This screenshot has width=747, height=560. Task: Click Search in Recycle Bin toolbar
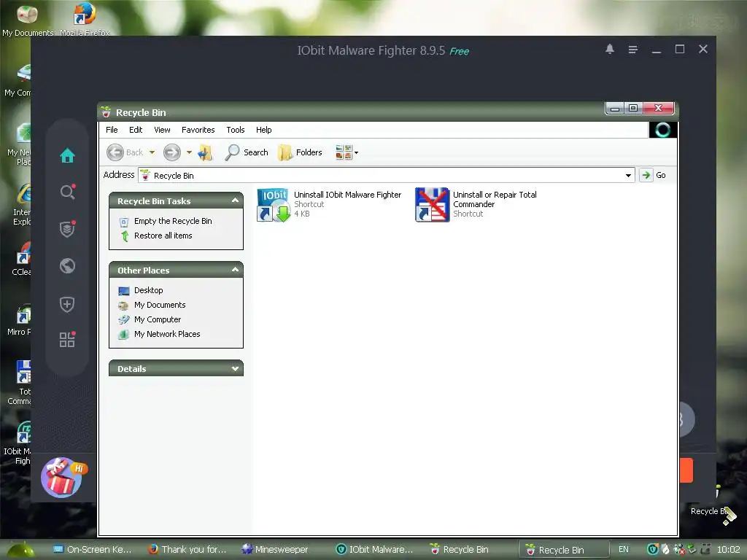[x=247, y=152]
